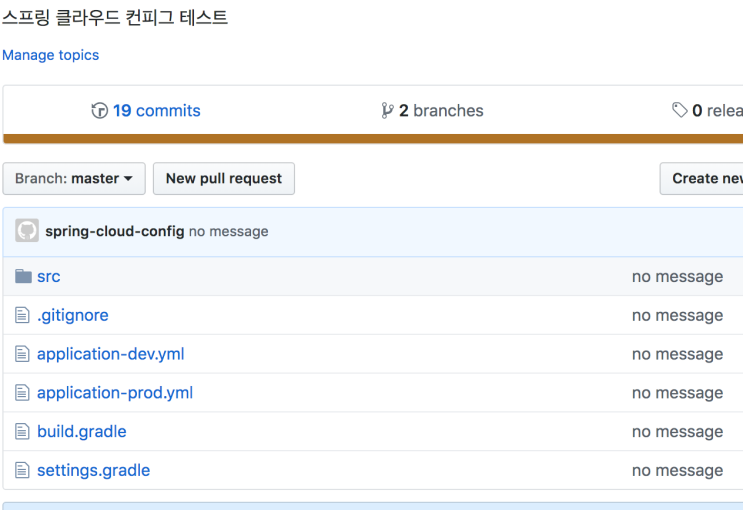Click the branches fork icon
Image resolution: width=743 pixels, height=510 pixels.
[x=387, y=110]
